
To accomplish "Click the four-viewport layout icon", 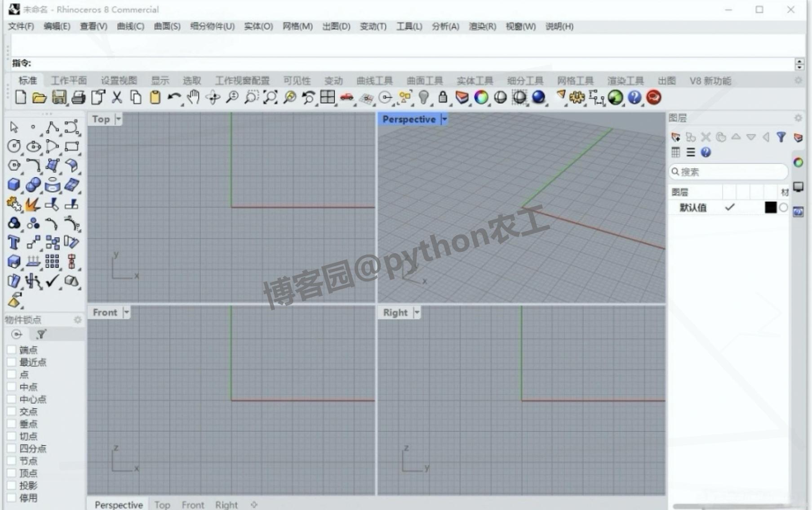I will pyautogui.click(x=328, y=97).
